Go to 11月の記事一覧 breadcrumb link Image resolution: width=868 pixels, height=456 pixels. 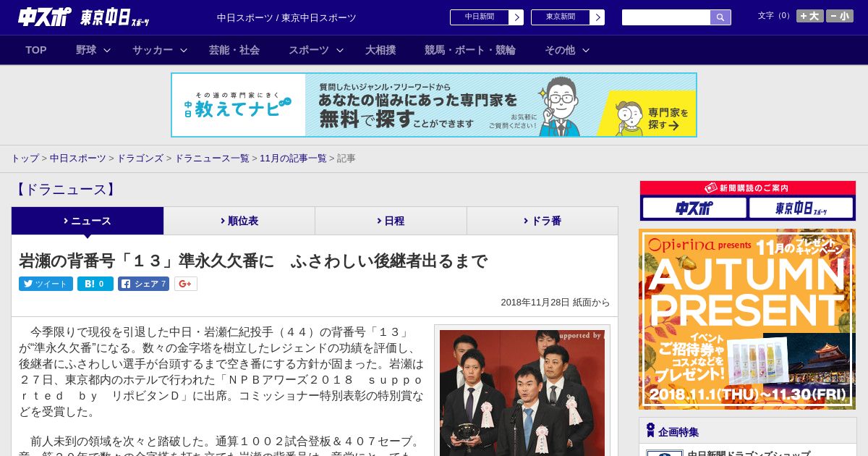pyautogui.click(x=293, y=158)
